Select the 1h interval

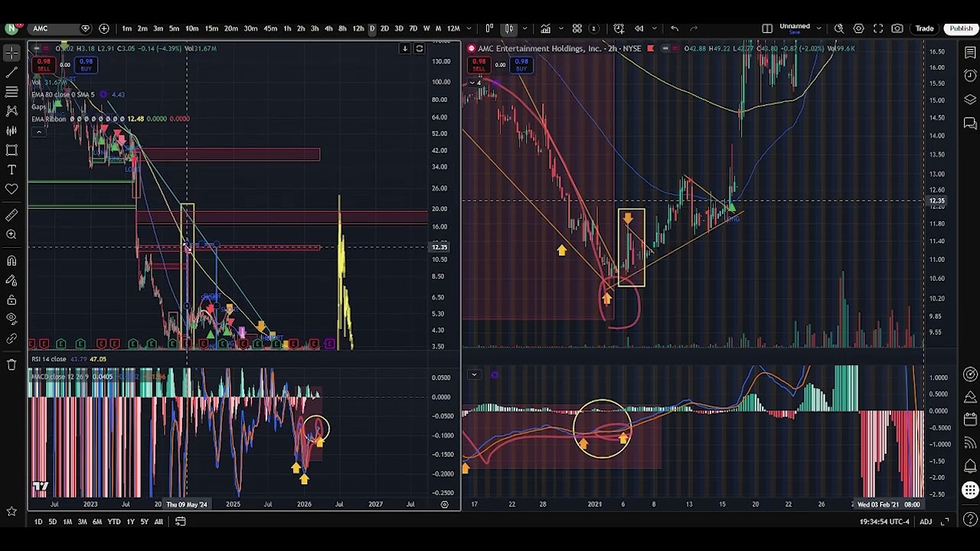coord(287,28)
